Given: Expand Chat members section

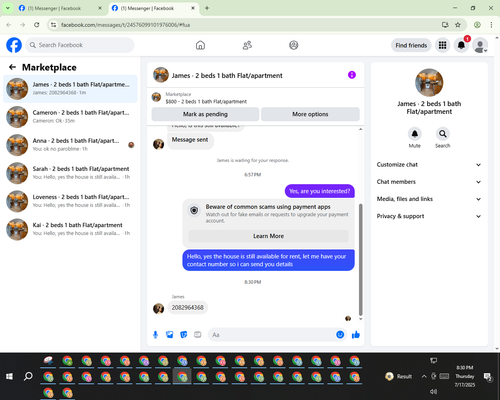Looking at the screenshot, I should point(429,182).
